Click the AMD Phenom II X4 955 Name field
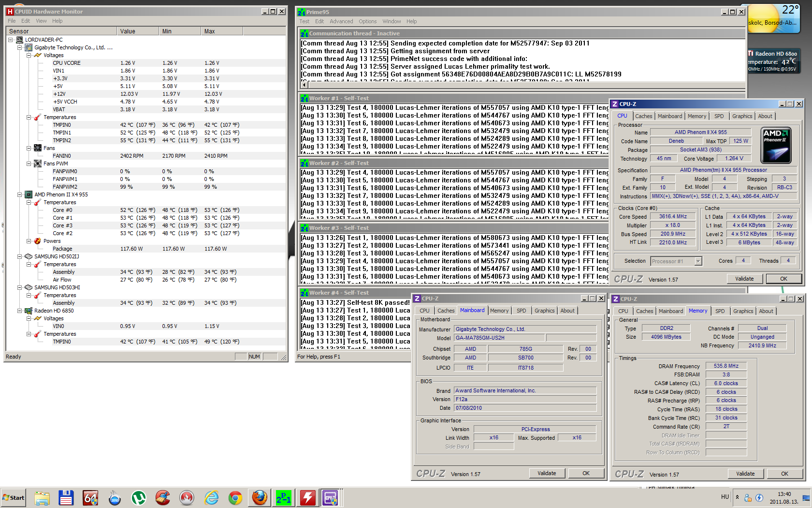Viewport: 812px width, 508px height. 701,132
